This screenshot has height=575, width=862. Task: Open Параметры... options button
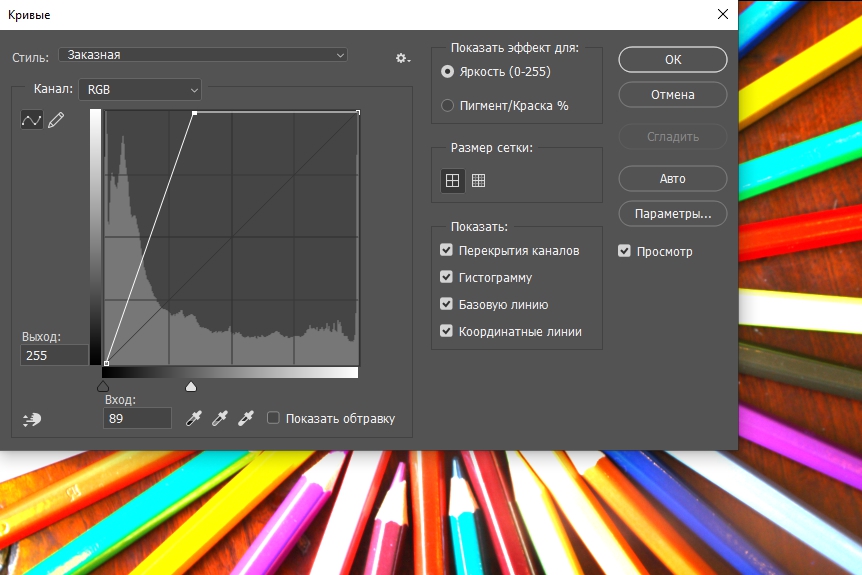click(673, 214)
